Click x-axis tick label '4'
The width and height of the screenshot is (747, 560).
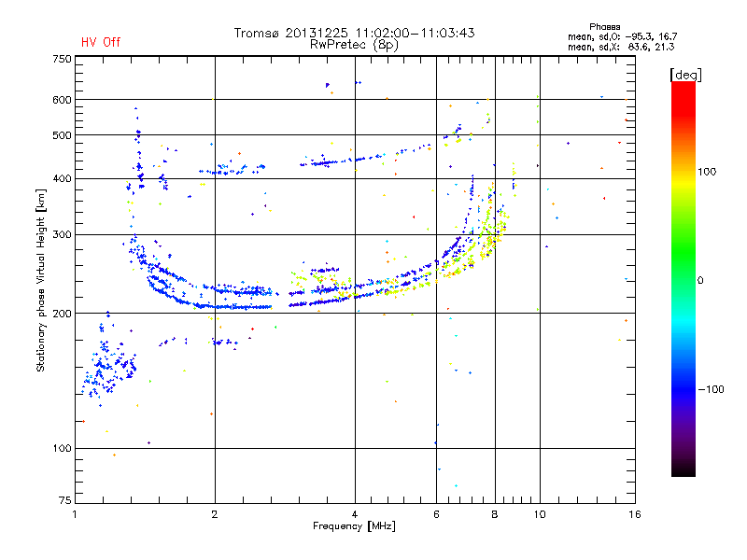click(355, 514)
